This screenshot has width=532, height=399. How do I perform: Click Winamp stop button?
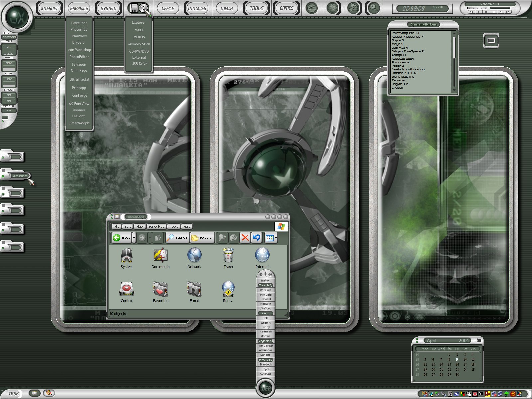[501, 12]
